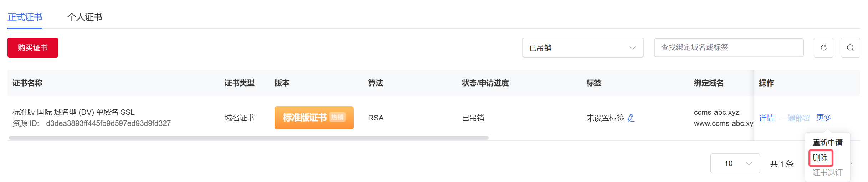868x182 pixels.
Task: Open the 详情 link for the certificate
Action: [766, 118]
